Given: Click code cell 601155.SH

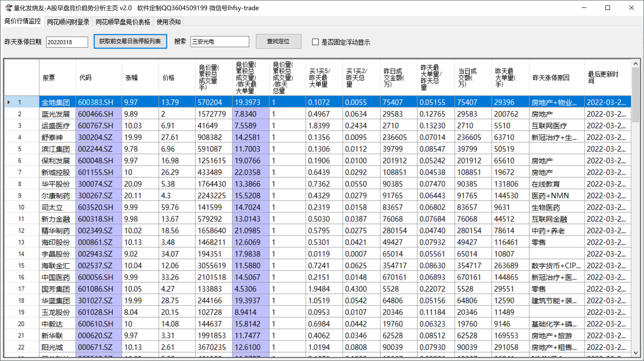Looking at the screenshot, I should pos(98,172).
